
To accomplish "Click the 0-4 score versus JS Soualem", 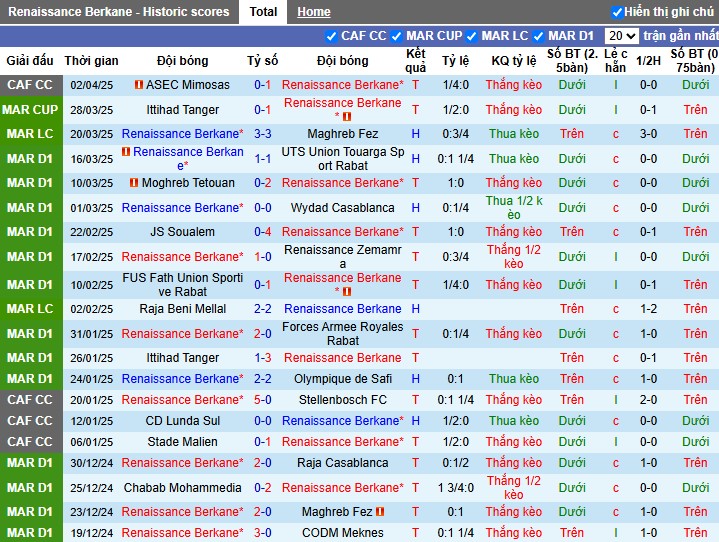I will (263, 232).
